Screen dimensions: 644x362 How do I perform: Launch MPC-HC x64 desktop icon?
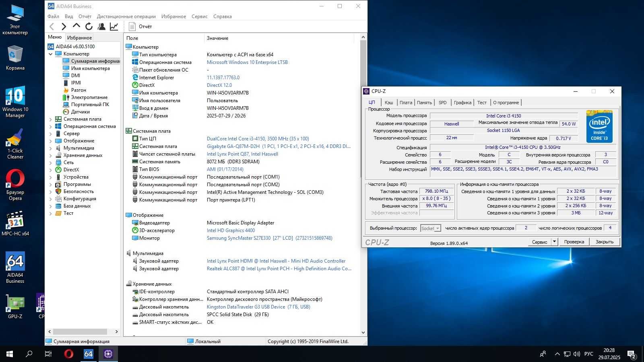[x=15, y=224]
